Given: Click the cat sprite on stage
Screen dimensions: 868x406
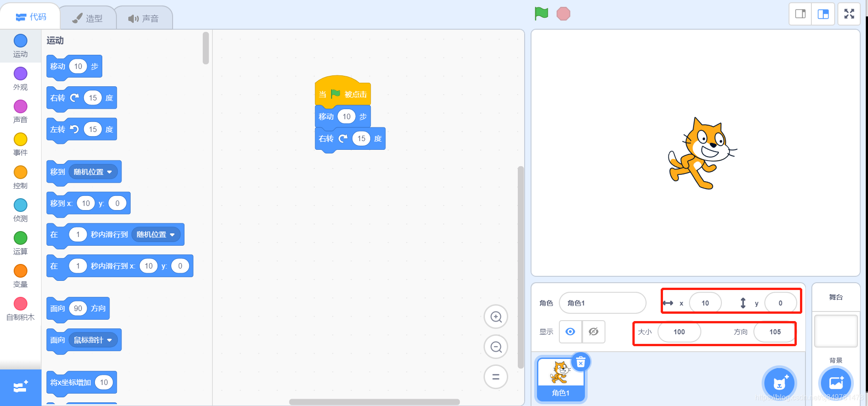Looking at the screenshot, I should [x=702, y=154].
